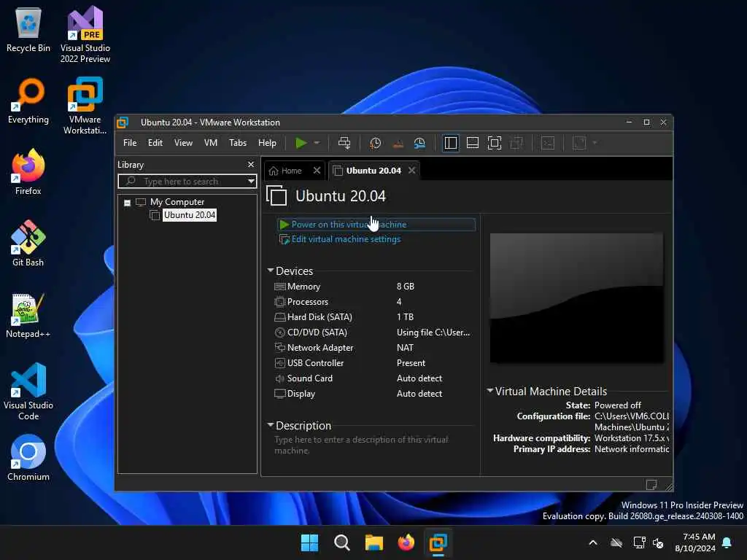The height and width of the screenshot is (560, 747).
Task: Click the Windows Start button on taskbar
Action: click(x=309, y=542)
